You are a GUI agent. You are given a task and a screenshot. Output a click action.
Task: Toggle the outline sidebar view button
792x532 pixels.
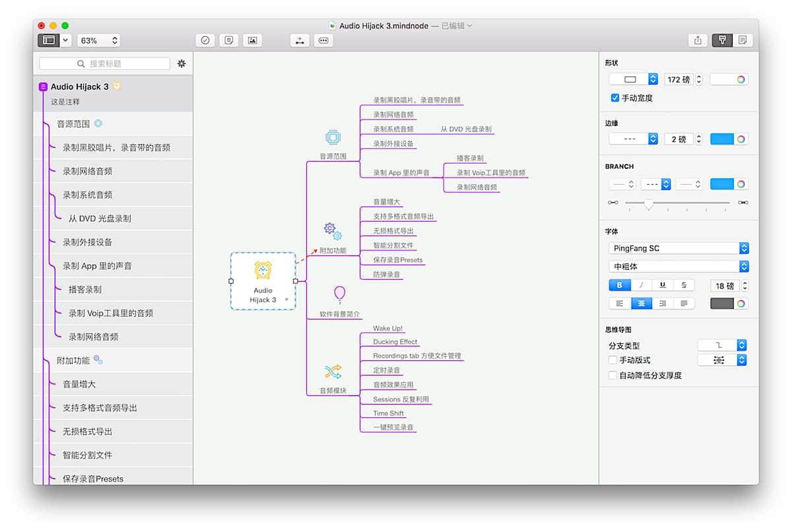point(49,40)
